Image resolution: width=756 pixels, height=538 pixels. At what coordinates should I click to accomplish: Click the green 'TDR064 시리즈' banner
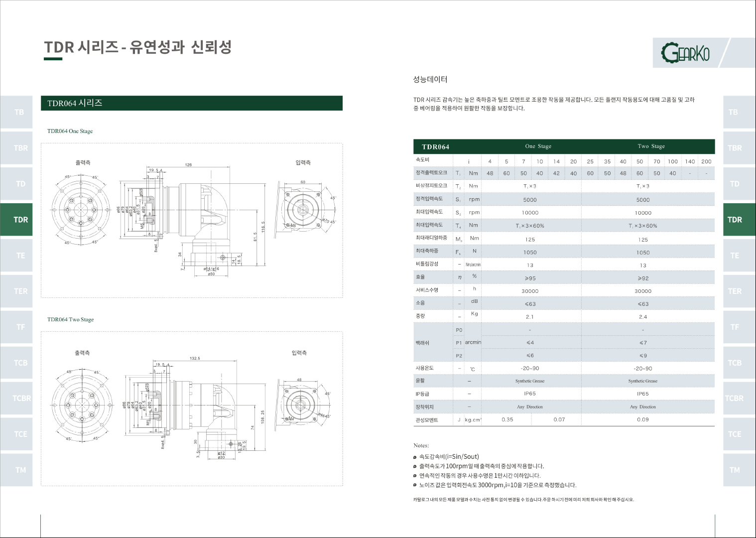point(192,103)
